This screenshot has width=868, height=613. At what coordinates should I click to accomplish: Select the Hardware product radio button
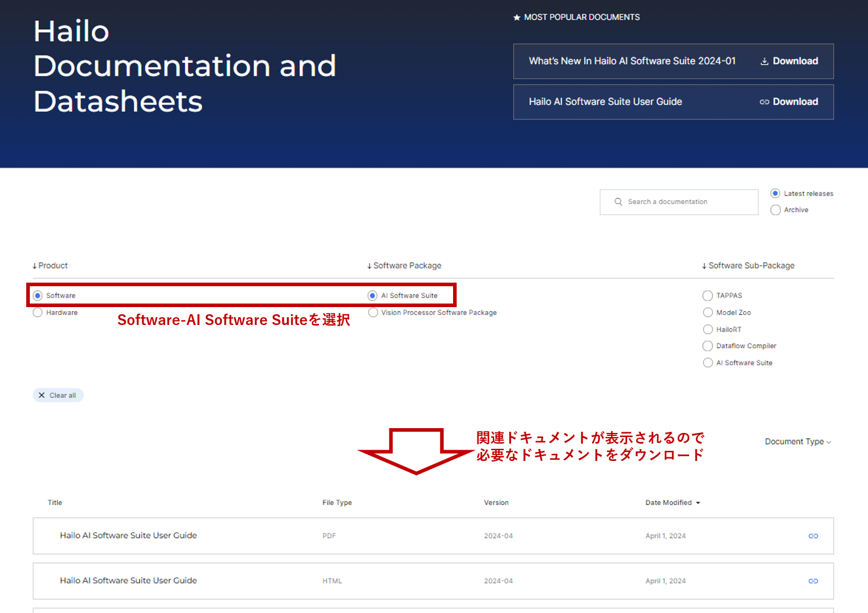tap(38, 312)
